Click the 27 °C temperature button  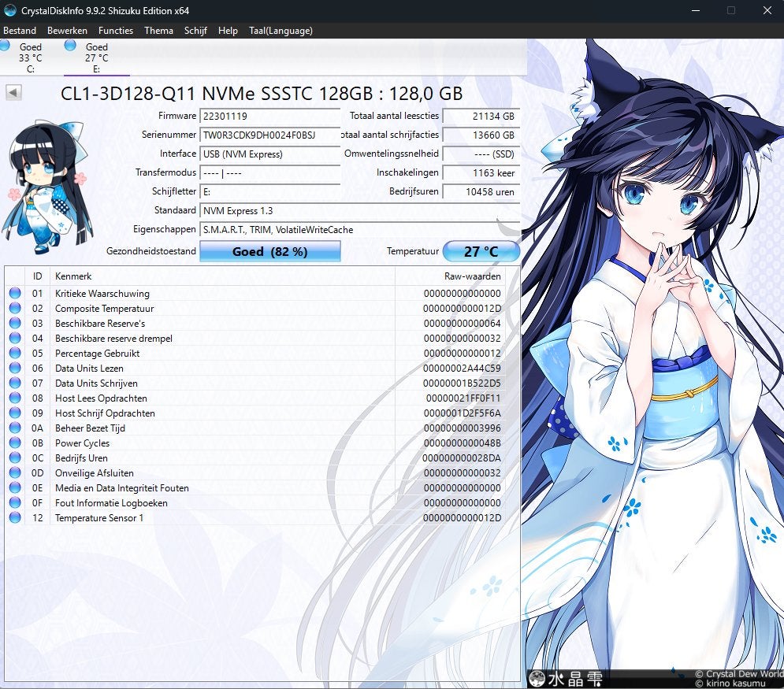481,251
